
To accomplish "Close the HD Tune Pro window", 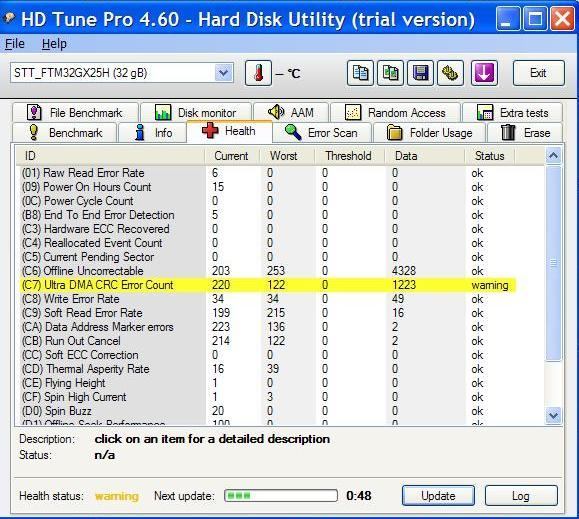I will pyautogui.click(x=563, y=19).
